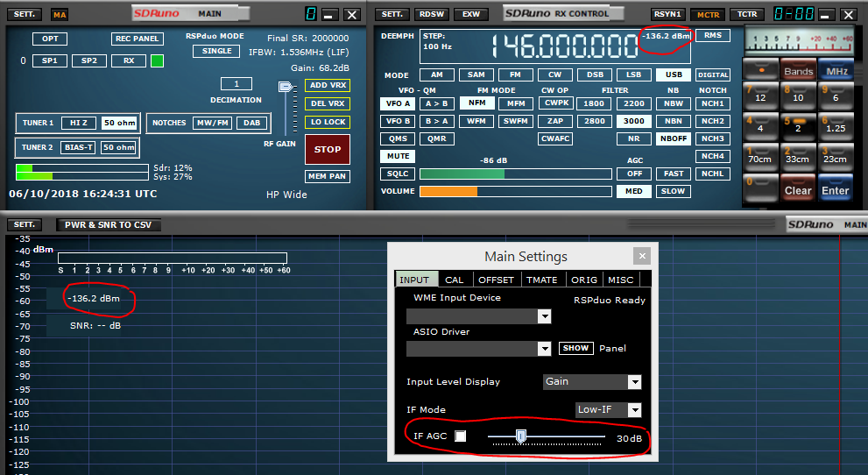Screen dimensions: 868x475
Task: Click the keypad Bands key
Action: (x=798, y=69)
